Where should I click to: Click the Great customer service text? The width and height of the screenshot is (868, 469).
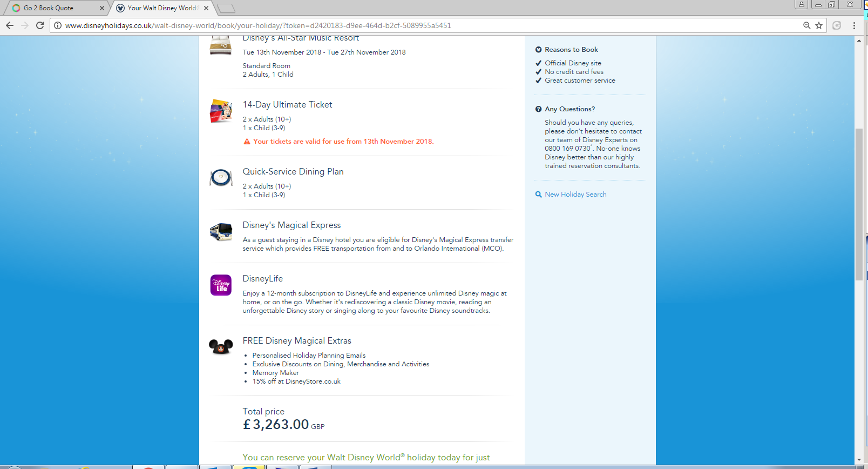point(580,81)
